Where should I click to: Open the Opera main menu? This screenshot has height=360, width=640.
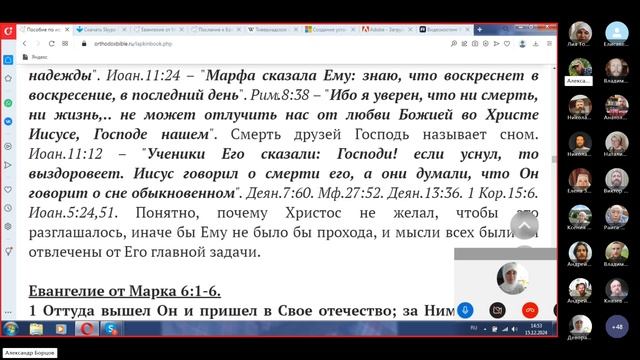tap(8, 31)
